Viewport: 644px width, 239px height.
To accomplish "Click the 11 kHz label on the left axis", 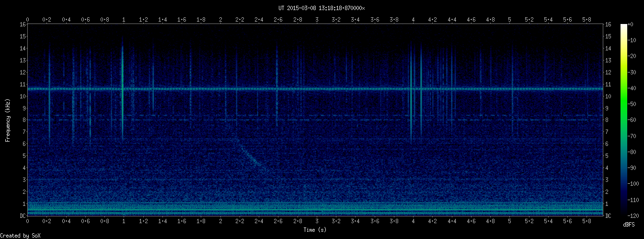I will click(23, 84).
